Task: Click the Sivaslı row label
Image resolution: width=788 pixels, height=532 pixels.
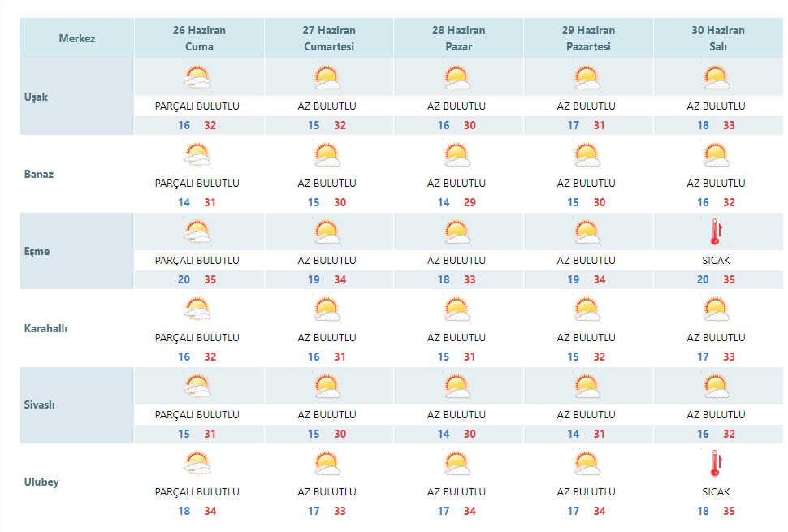Action: tap(39, 405)
